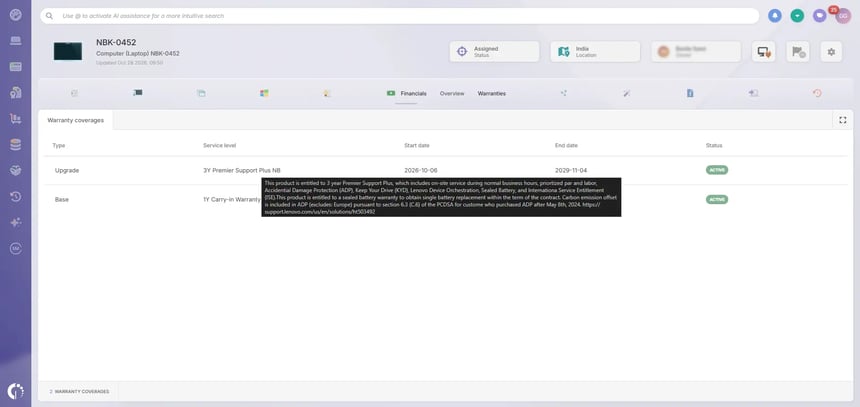
Task: Click the app logo at sidebar bottom
Action: pyautogui.click(x=15, y=391)
